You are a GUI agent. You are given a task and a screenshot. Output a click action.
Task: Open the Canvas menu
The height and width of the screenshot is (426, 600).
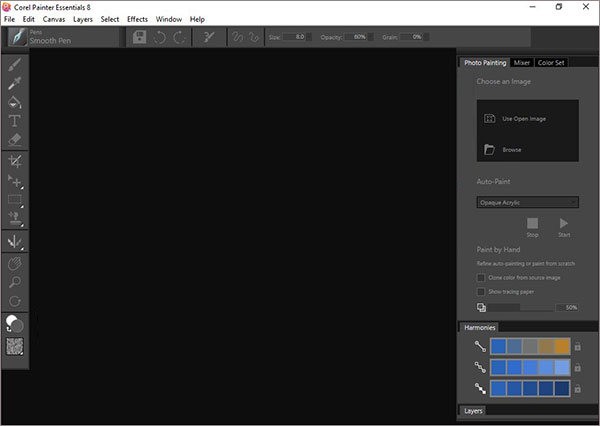pos(54,19)
